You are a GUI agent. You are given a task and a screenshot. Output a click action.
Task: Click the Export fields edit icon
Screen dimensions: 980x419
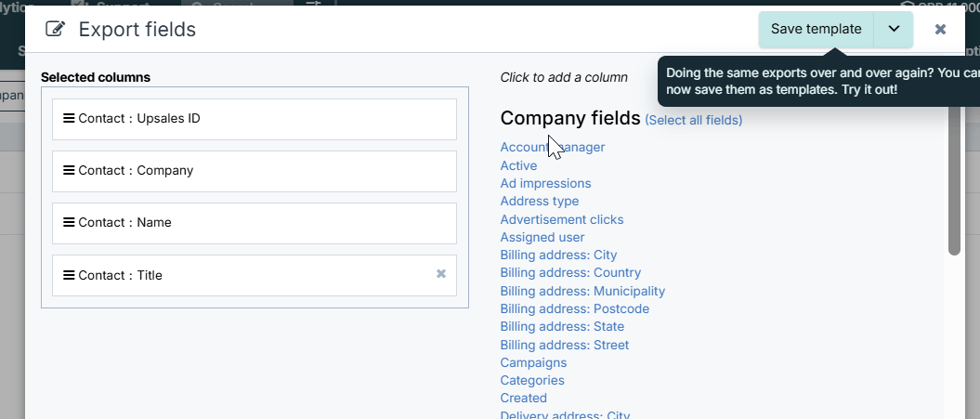(55, 30)
